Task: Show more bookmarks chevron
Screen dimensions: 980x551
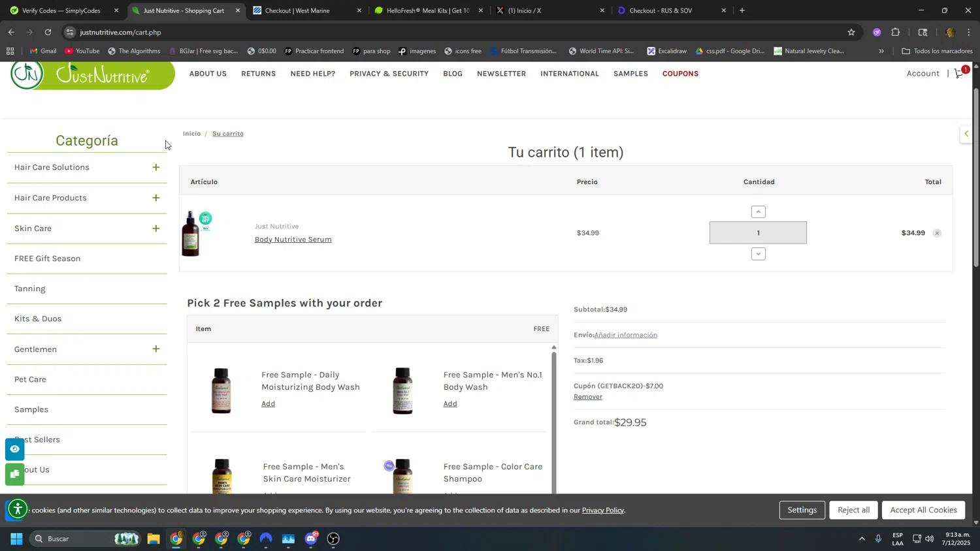Action: pos(881,51)
